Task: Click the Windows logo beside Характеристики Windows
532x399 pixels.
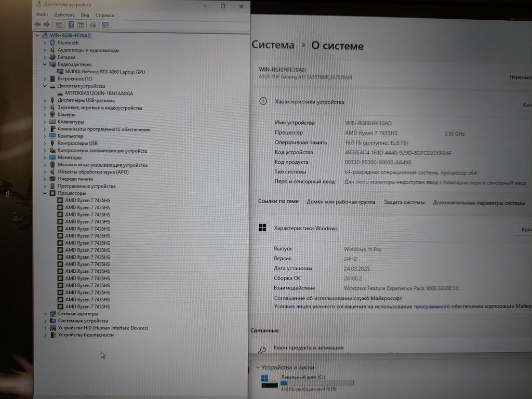Action: coord(263,228)
